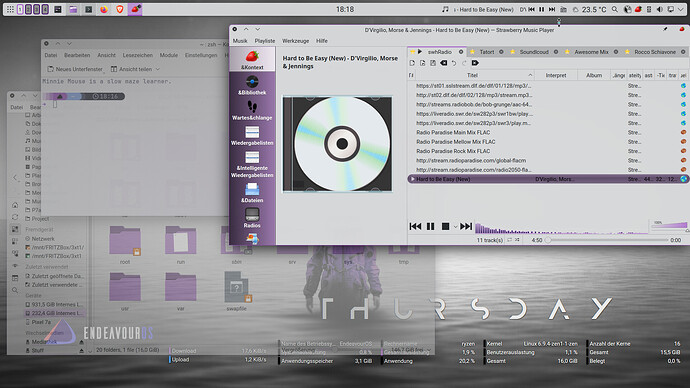The image size is (690, 388).
Task: Click the panel media next track button
Action: 552,9
